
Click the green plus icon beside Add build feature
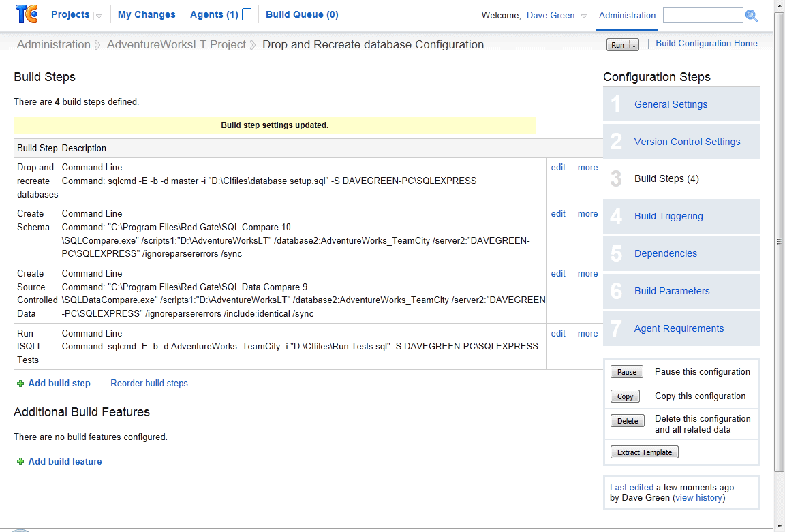click(20, 461)
